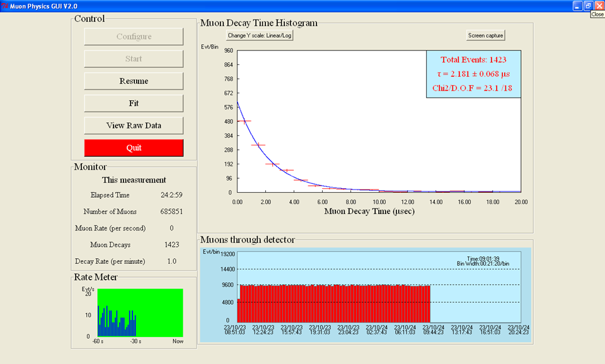
Task: Click the Time:09:01:39 label
Action: click(483, 259)
